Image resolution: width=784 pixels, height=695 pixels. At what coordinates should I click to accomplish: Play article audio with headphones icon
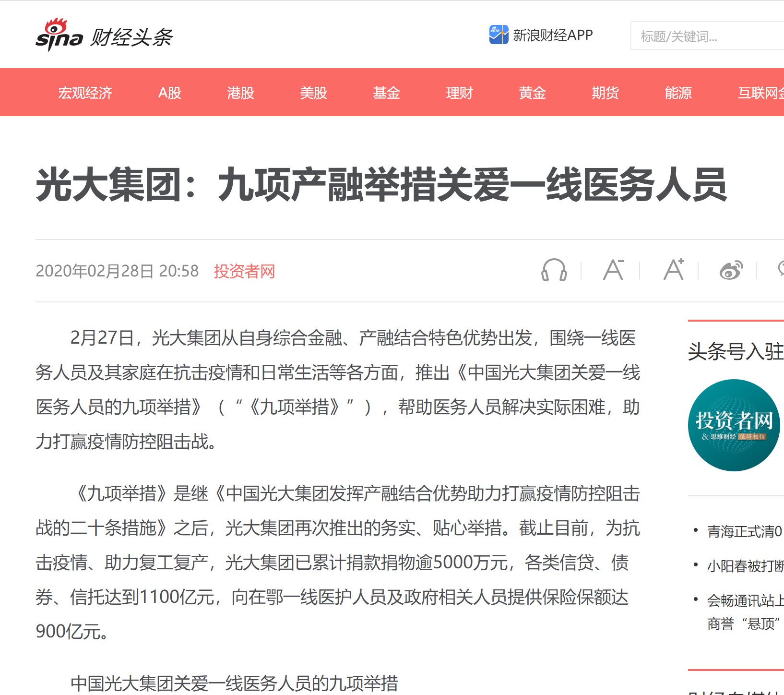[554, 270]
